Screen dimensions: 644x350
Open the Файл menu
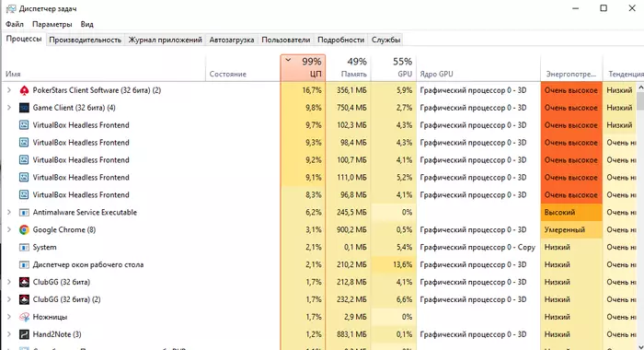point(15,24)
